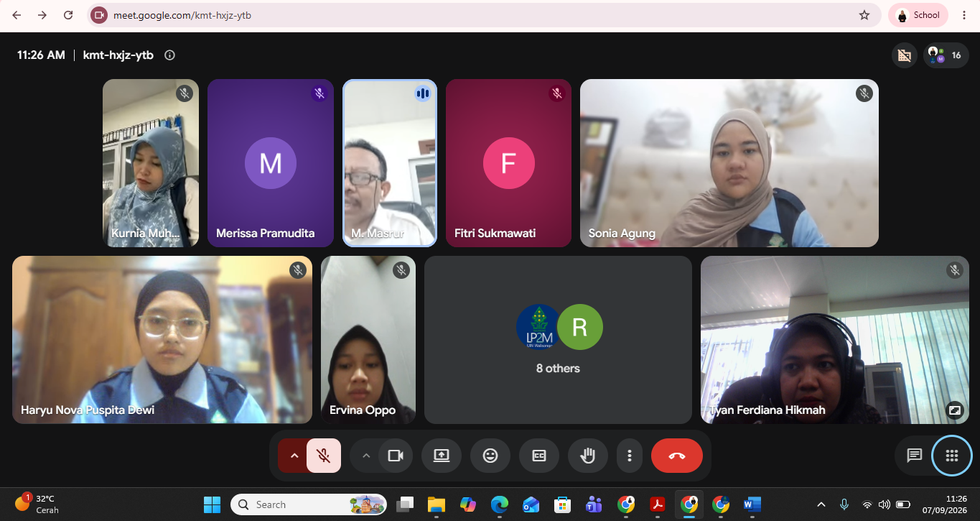The width and height of the screenshot is (980, 521).
Task: Bookmark this page with the star icon
Action: (x=864, y=15)
